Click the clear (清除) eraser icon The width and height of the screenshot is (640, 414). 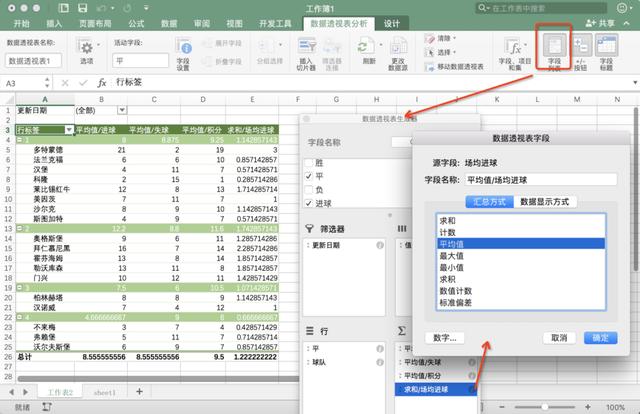tap(429, 38)
